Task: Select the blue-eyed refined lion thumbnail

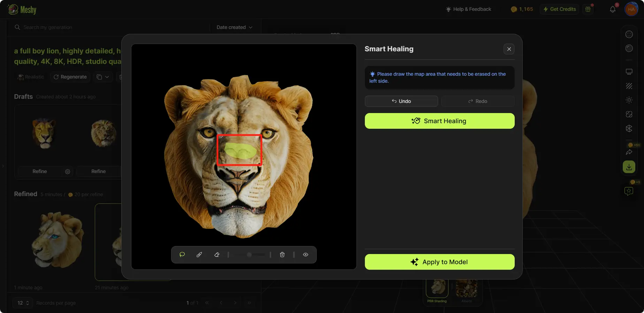Action: coord(57,240)
